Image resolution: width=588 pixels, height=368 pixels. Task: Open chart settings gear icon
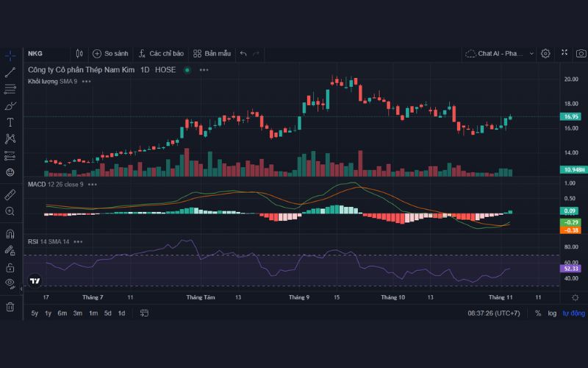(545, 54)
